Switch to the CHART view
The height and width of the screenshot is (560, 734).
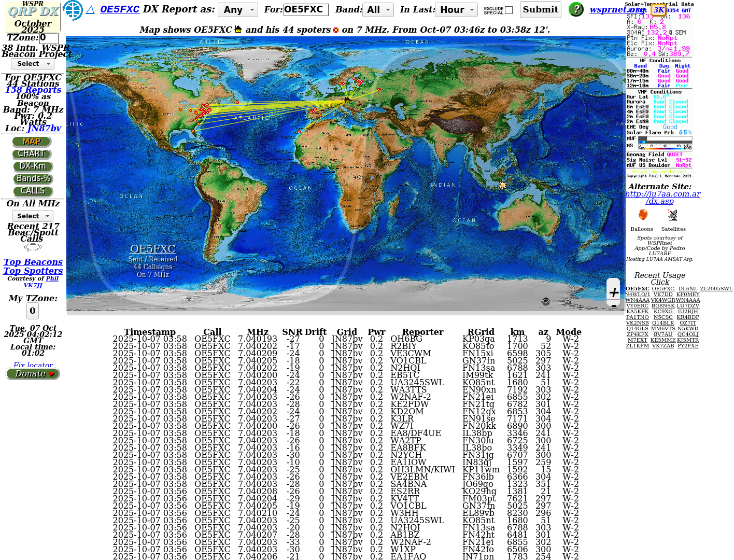(32, 154)
